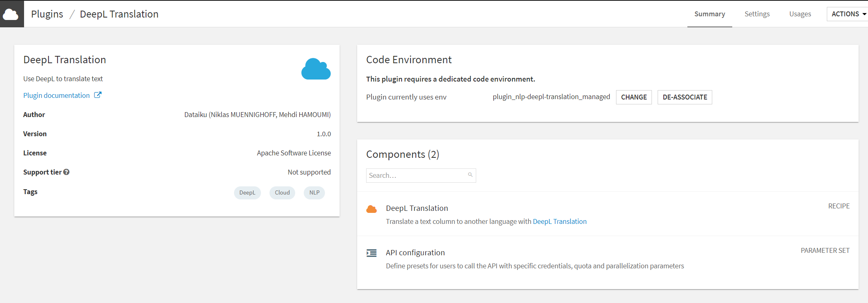
Task: Click the white cloud home icon
Action: click(11, 14)
